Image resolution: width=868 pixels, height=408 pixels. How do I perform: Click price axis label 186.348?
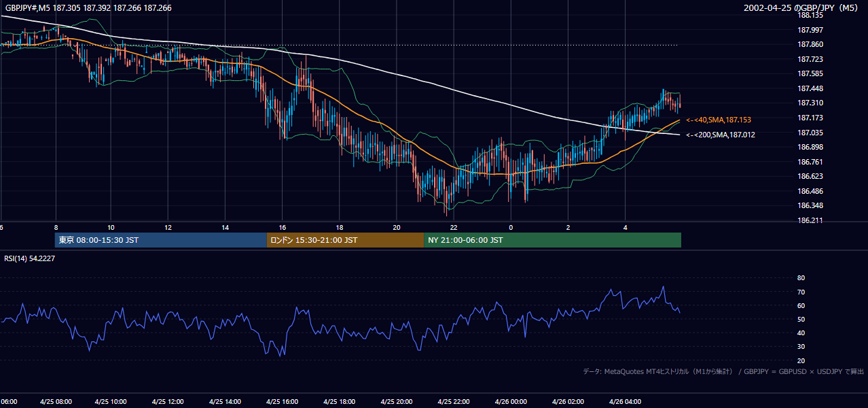point(810,205)
